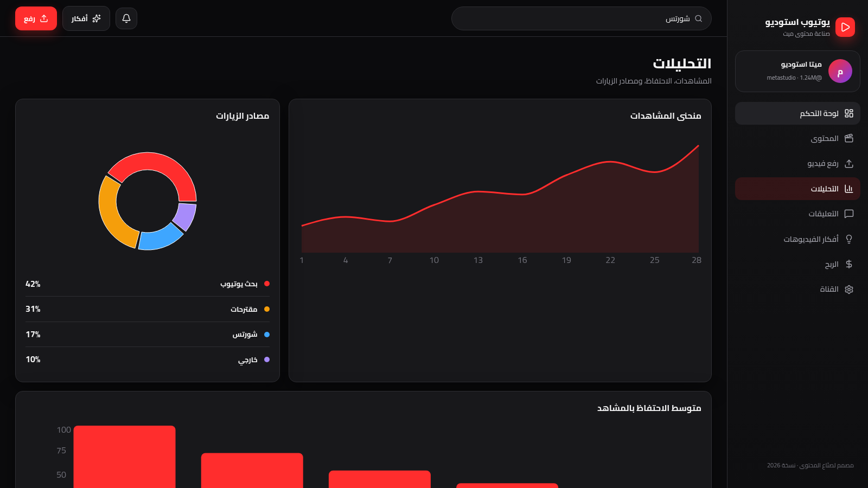Click the sparkles icon in the أفكار button
The height and width of the screenshot is (488, 868).
point(97,18)
